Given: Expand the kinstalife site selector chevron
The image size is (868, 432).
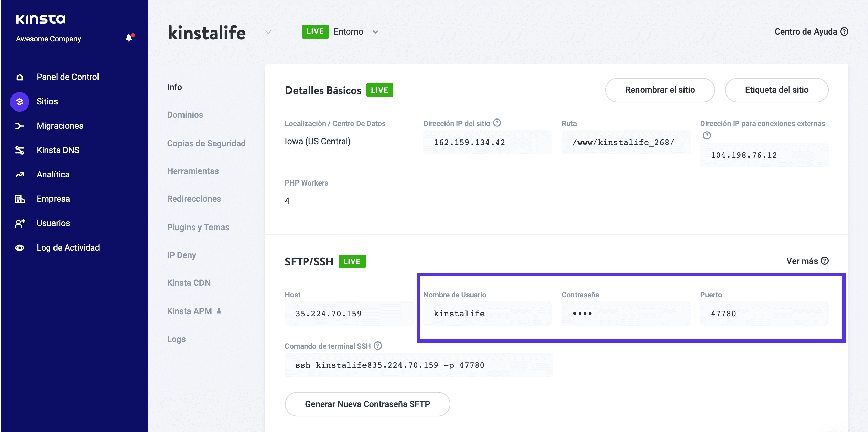Looking at the screenshot, I should (268, 32).
